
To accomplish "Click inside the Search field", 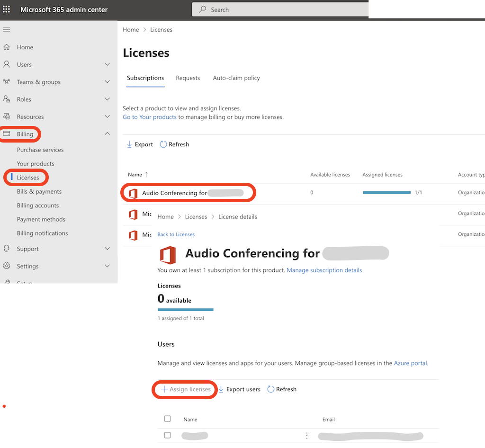I will point(279,9).
